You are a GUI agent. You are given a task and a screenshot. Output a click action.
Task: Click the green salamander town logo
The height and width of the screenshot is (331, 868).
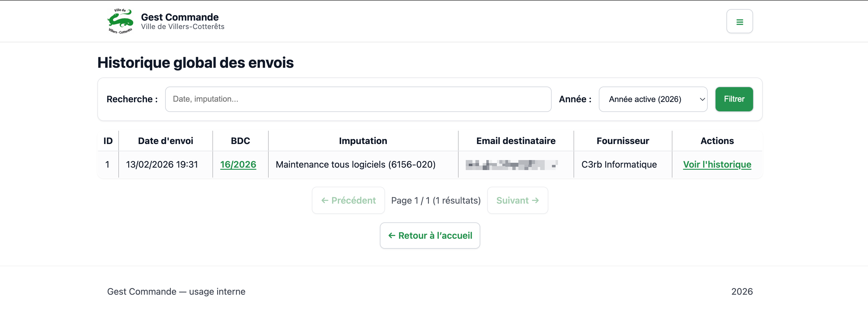[120, 21]
